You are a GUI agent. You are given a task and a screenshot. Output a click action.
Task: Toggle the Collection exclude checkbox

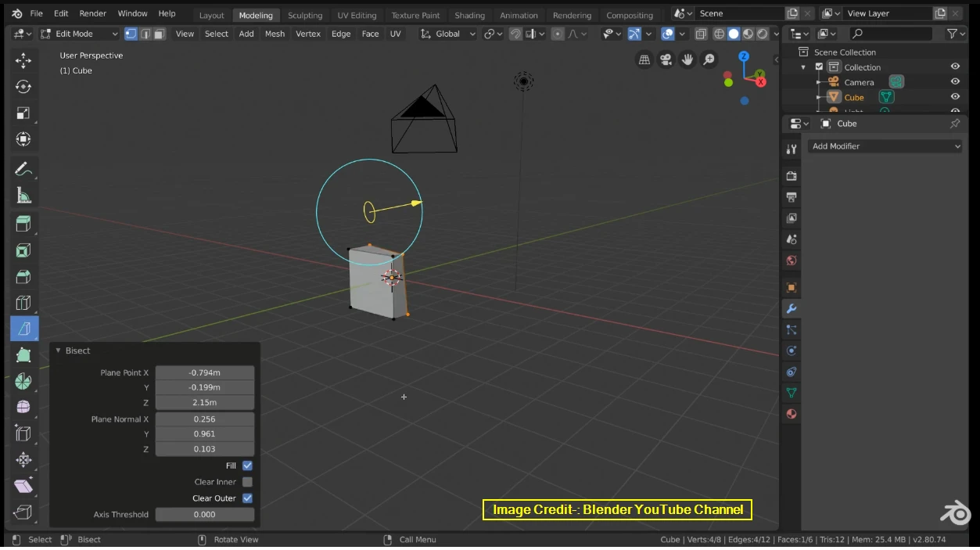coord(819,67)
